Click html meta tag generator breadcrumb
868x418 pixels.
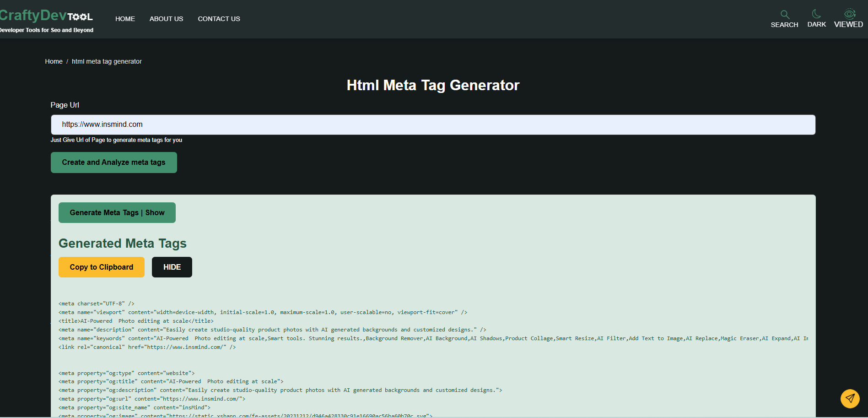click(x=107, y=61)
